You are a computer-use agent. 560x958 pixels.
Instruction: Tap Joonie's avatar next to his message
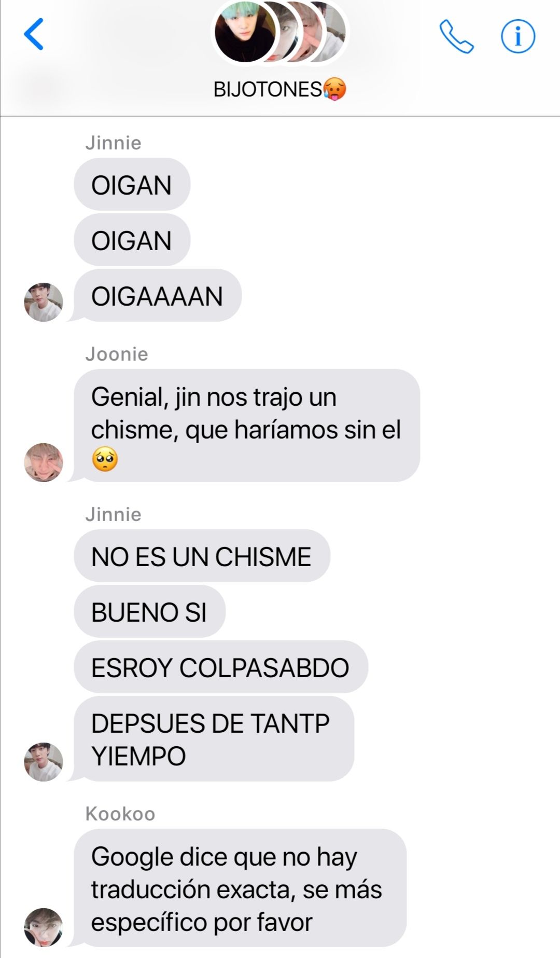pos(44,462)
